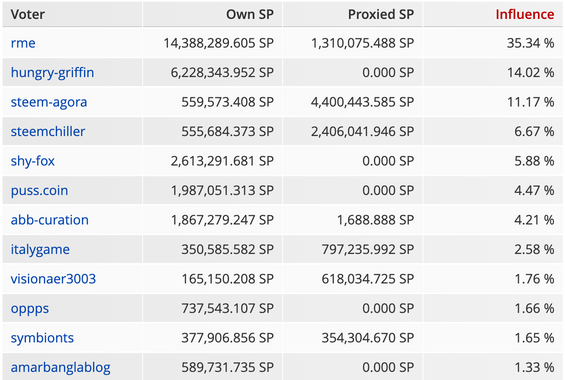Open the puss.coin voter link
565x380 pixels.
click(x=39, y=191)
